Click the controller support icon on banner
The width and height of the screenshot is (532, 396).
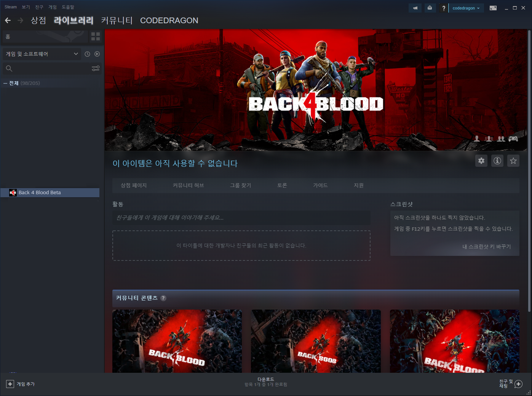(513, 139)
